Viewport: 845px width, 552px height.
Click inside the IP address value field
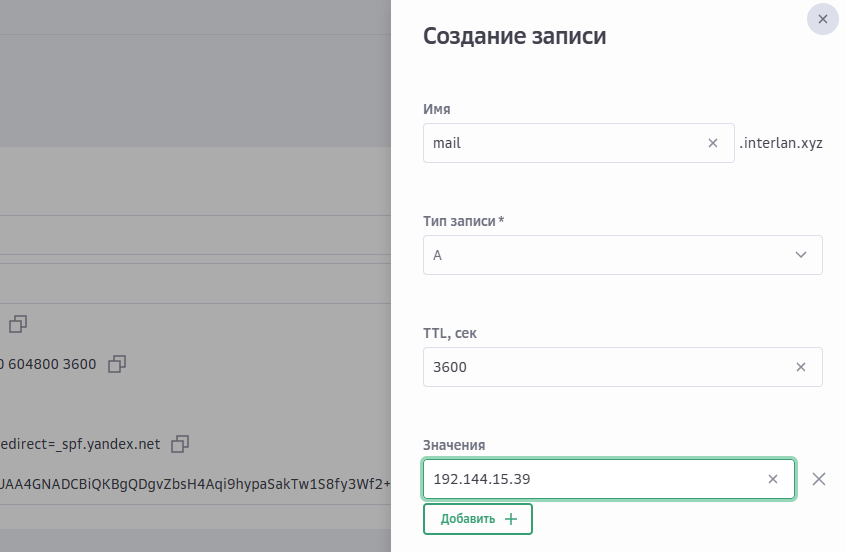click(590, 479)
